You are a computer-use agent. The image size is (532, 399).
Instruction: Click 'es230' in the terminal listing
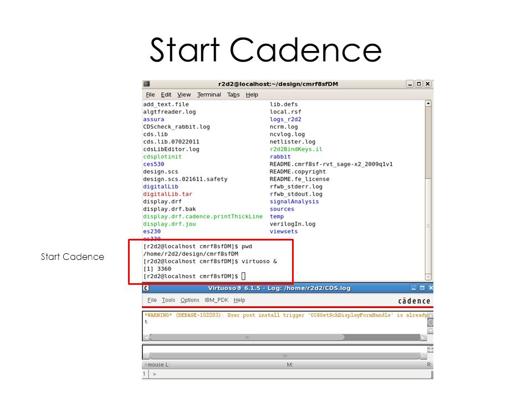152,232
